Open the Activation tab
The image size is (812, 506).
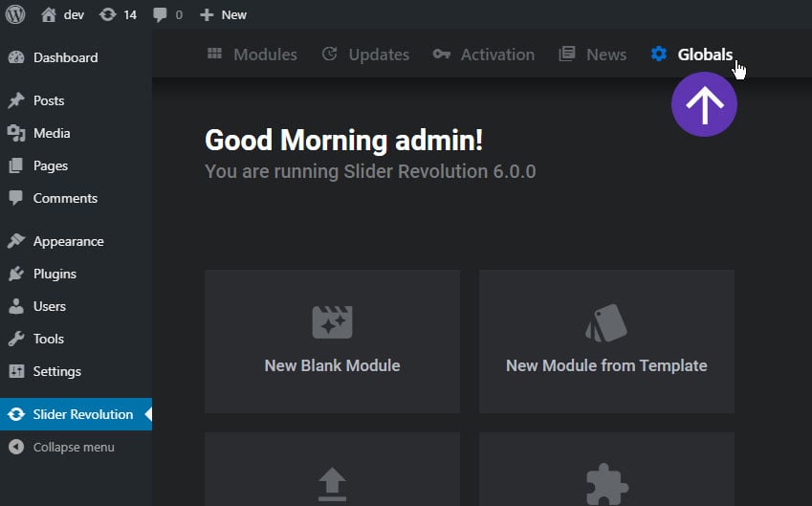[497, 55]
